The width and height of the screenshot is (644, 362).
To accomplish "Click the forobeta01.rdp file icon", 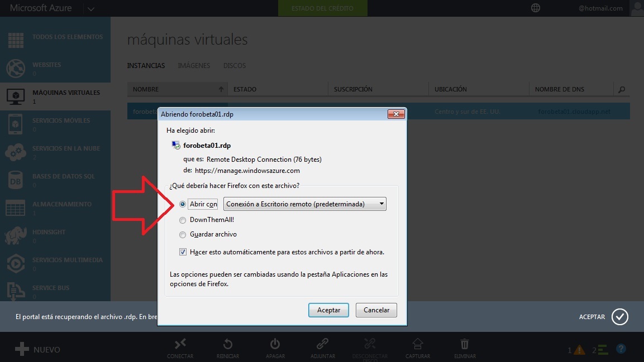I will (x=176, y=145).
